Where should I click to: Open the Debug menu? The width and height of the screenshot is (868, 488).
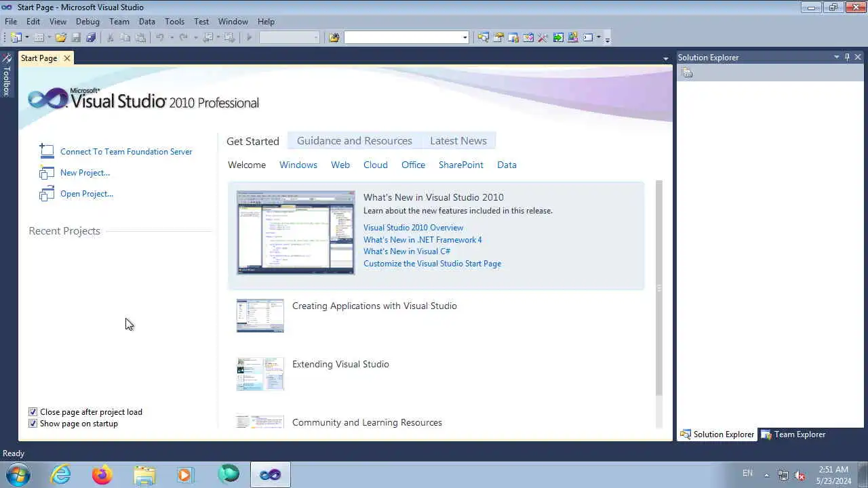pos(87,22)
